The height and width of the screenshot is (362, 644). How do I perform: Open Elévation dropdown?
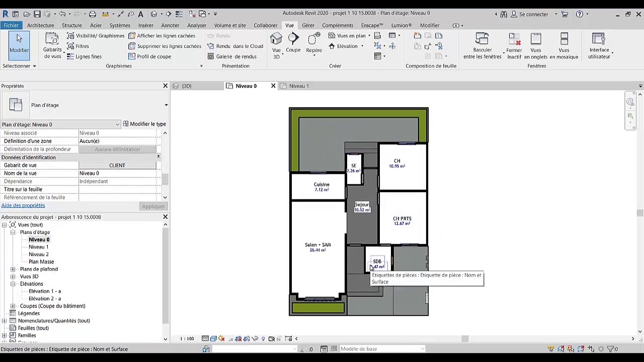coord(346,46)
